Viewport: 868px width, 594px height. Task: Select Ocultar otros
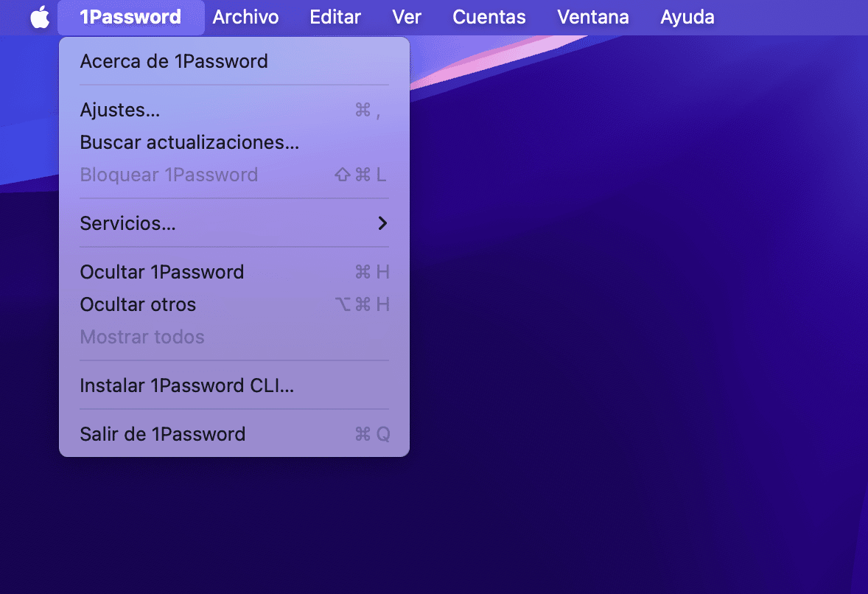pos(234,304)
